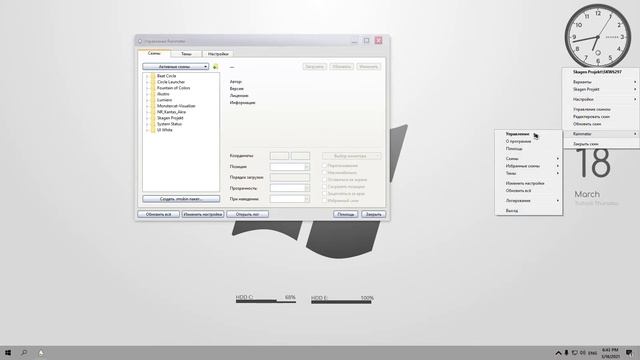Open taskbar search magnifier
The image size is (640, 360).
pos(24,353)
